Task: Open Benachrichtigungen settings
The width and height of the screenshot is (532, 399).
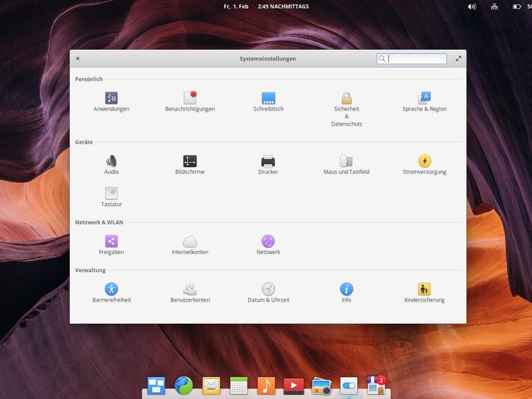Action: point(190,101)
